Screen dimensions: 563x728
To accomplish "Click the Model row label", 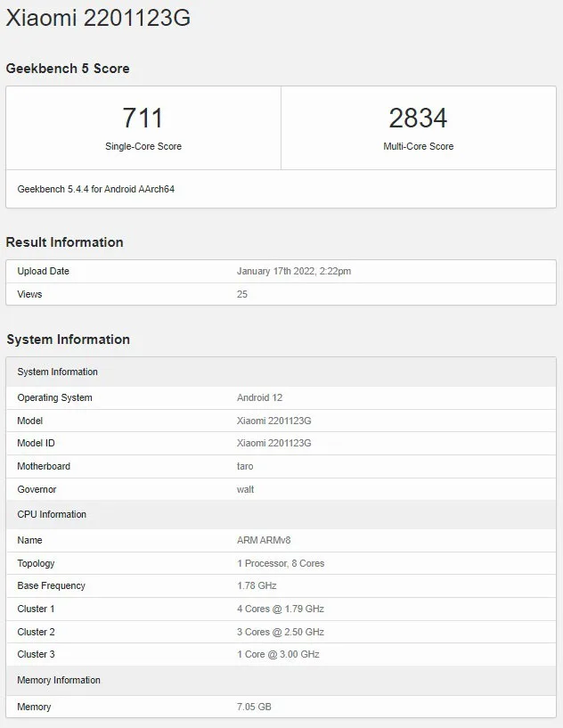I will coord(29,421).
